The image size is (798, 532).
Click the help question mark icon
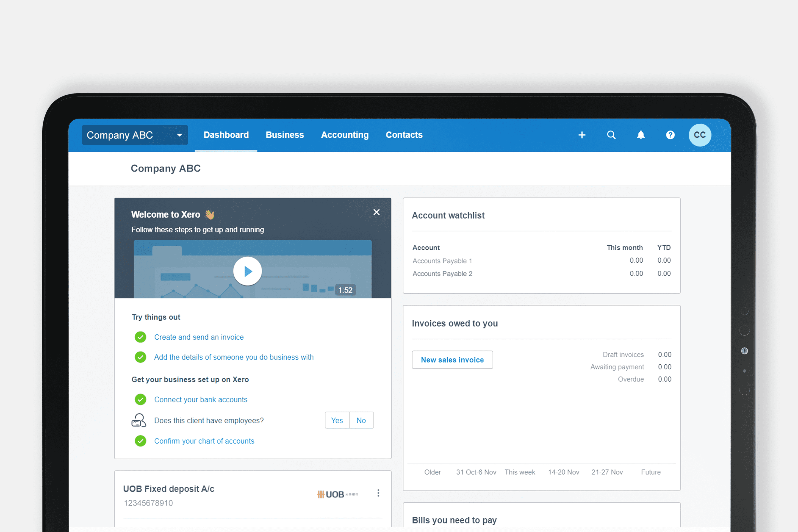[670, 135]
